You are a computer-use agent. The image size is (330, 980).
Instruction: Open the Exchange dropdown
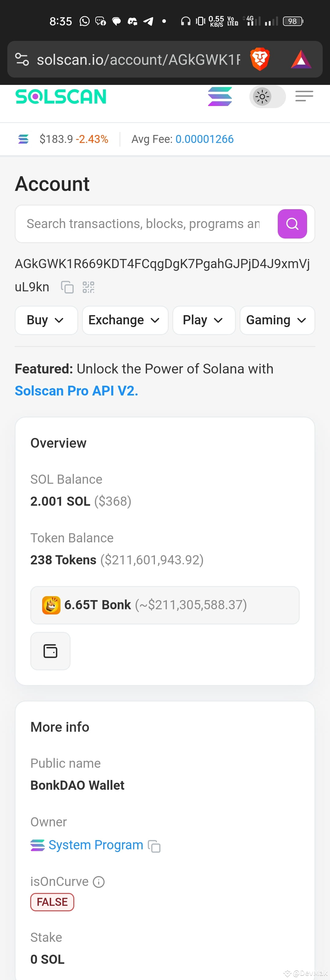click(125, 320)
